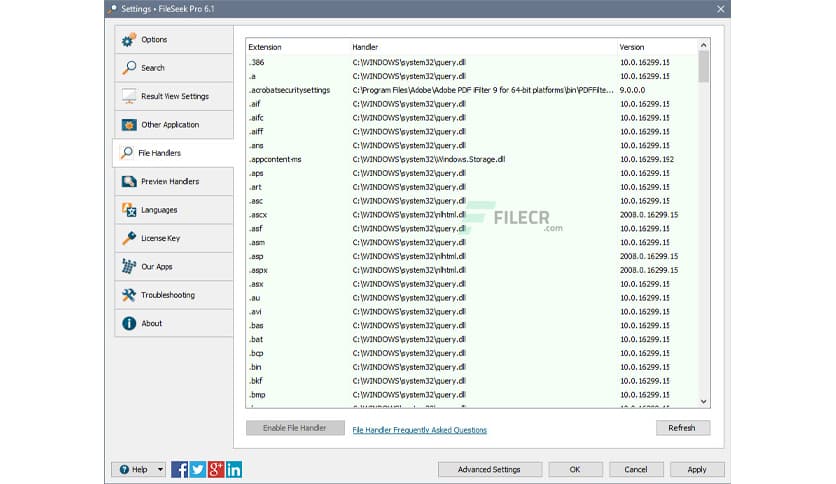
Task: Select the Search magnifier icon
Action: [x=129, y=68]
